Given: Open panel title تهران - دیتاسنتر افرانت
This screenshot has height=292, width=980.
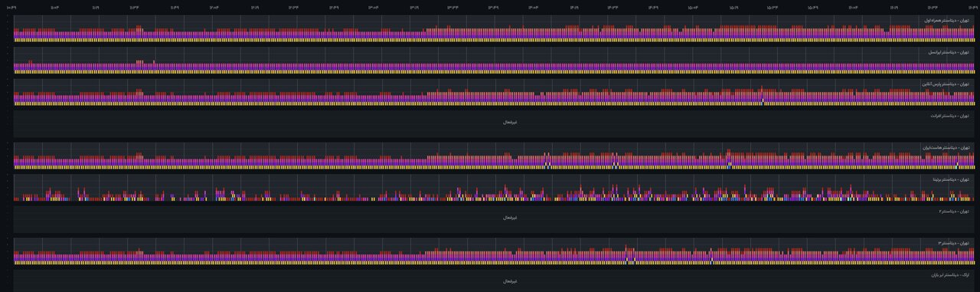Looking at the screenshot, I should (950, 116).
